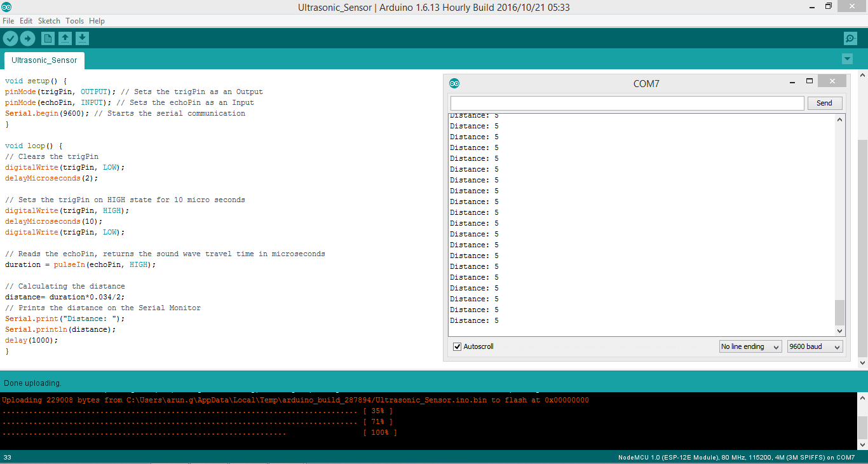Click the code editor scrollbar down arrow

coord(863,363)
